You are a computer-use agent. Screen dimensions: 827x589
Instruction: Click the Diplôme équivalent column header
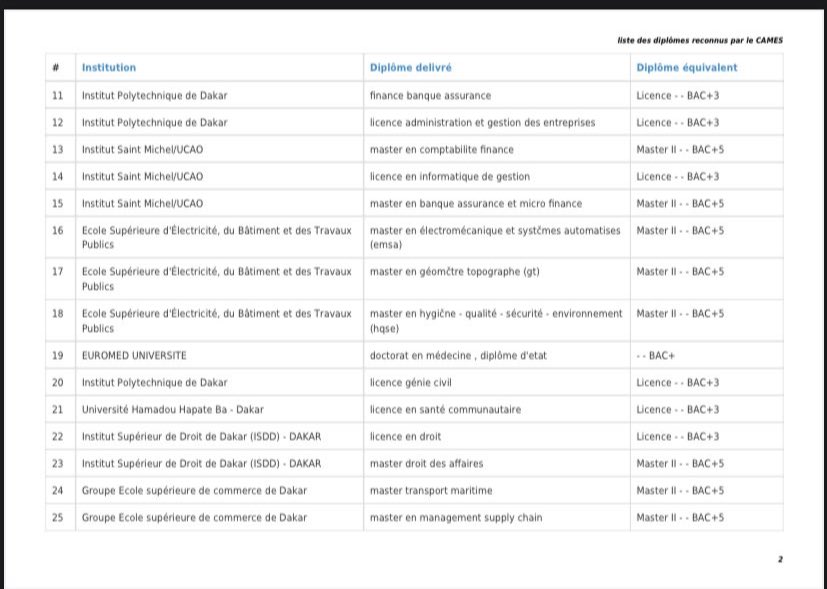[x=686, y=68]
